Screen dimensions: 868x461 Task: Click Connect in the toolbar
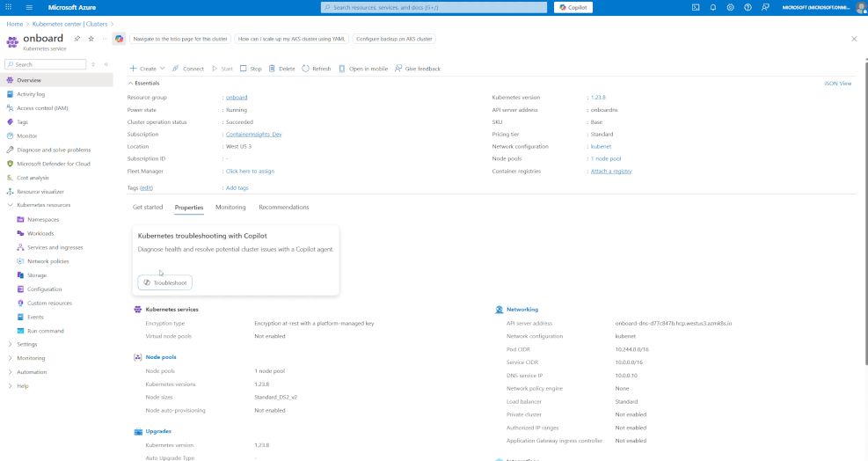click(187, 69)
